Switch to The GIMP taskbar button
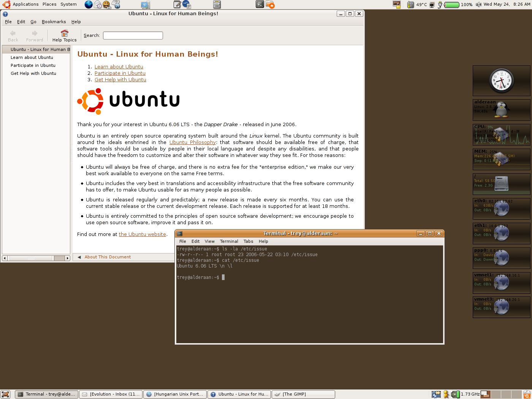Viewport: 532px width, 399px height. coord(304,394)
